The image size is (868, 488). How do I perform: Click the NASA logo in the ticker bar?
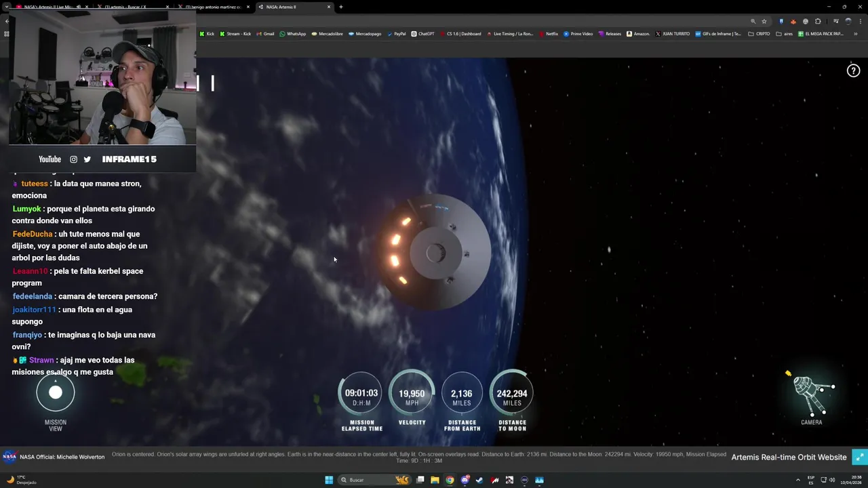coord(9,457)
